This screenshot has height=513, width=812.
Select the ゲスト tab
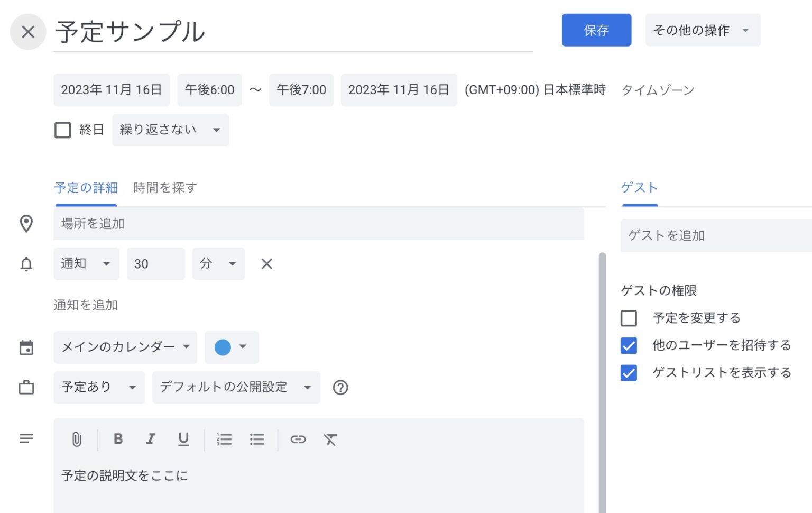click(639, 187)
